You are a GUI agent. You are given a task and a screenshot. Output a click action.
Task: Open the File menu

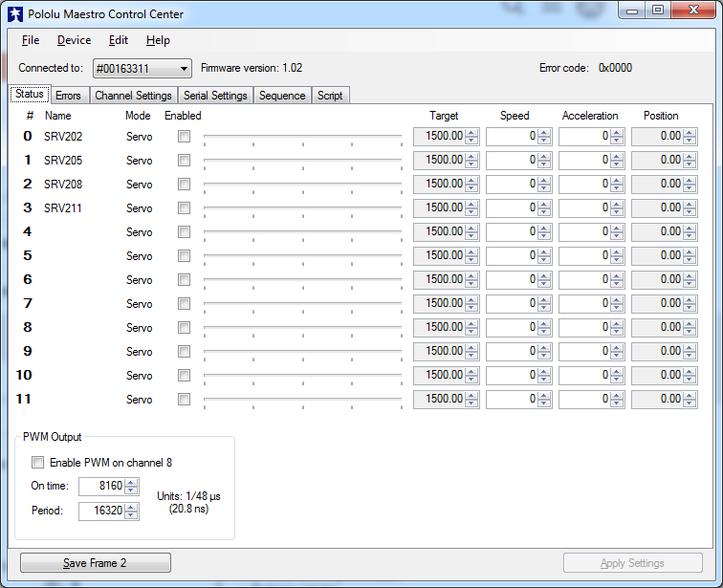31,40
